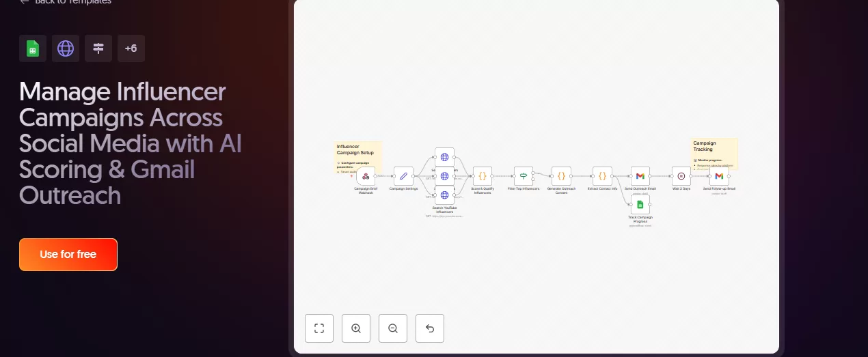Zoom in on the workflow canvas
The width and height of the screenshot is (868, 357).
click(x=356, y=328)
